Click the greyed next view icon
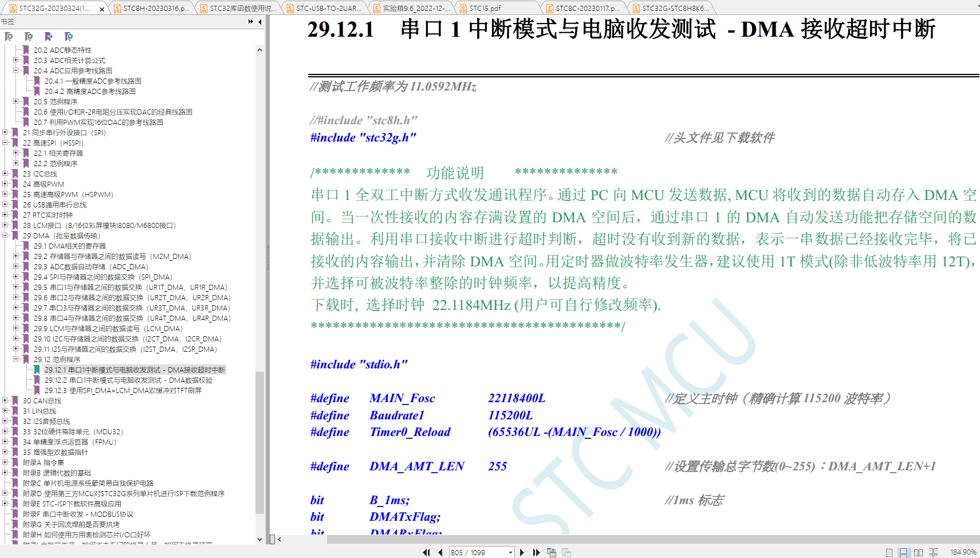This screenshot has width=980, height=558. coord(566,552)
